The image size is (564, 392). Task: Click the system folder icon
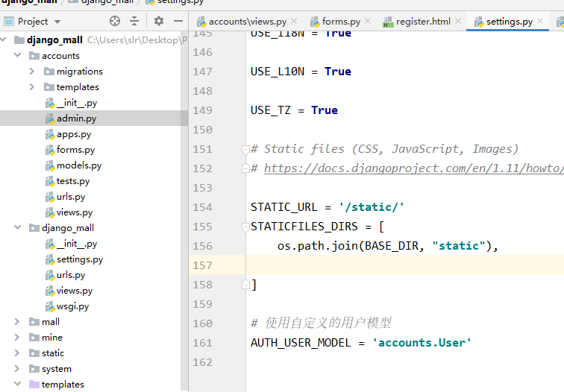point(34,369)
